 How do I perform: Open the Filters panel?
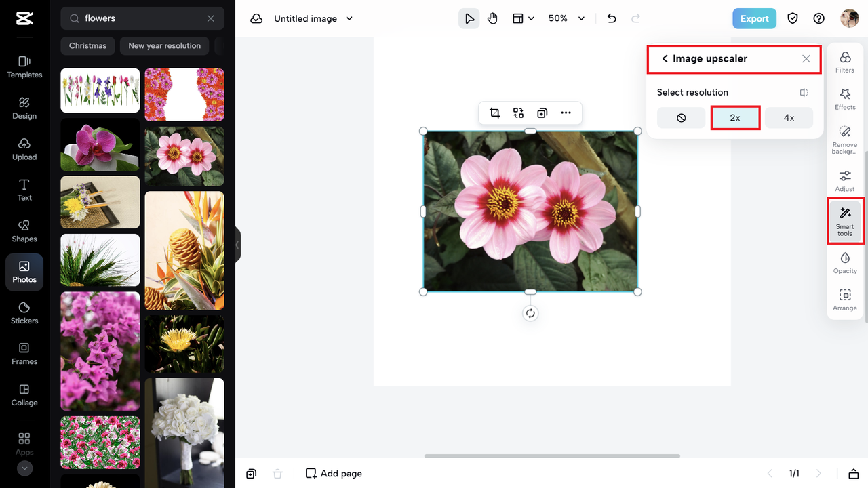845,61
